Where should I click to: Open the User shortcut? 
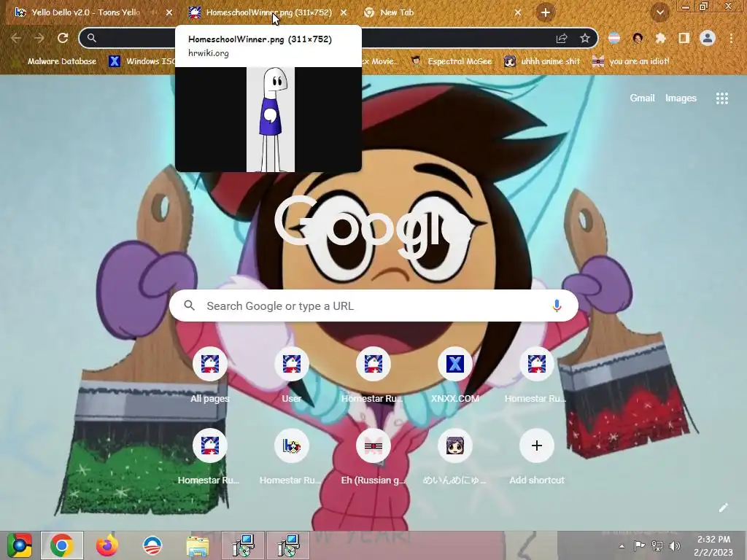click(292, 376)
